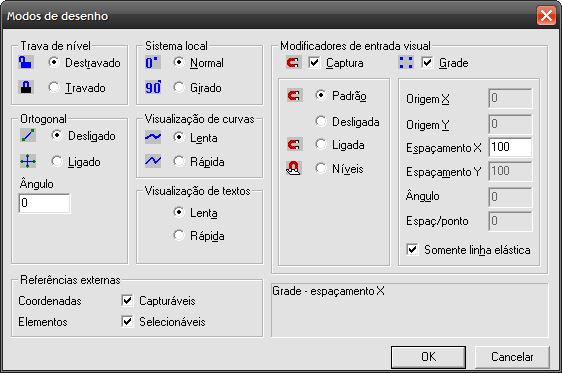Click the 0 degree normal system icon

coord(153,63)
